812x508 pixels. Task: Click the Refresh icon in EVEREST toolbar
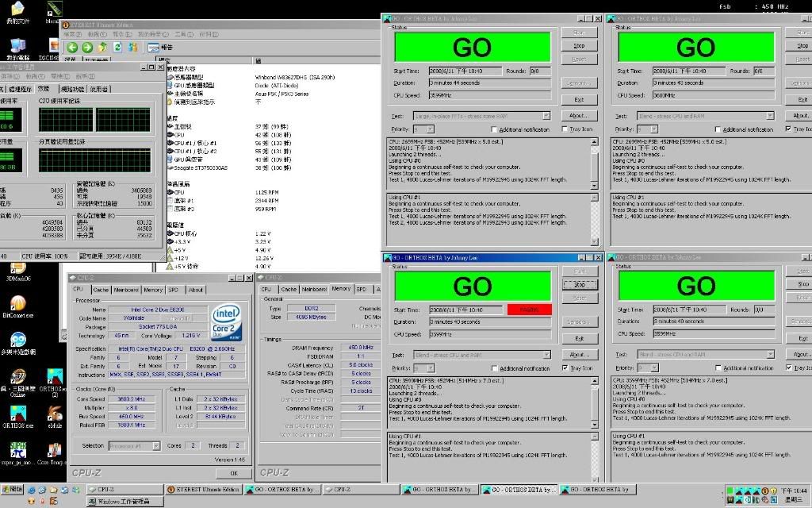point(117,47)
